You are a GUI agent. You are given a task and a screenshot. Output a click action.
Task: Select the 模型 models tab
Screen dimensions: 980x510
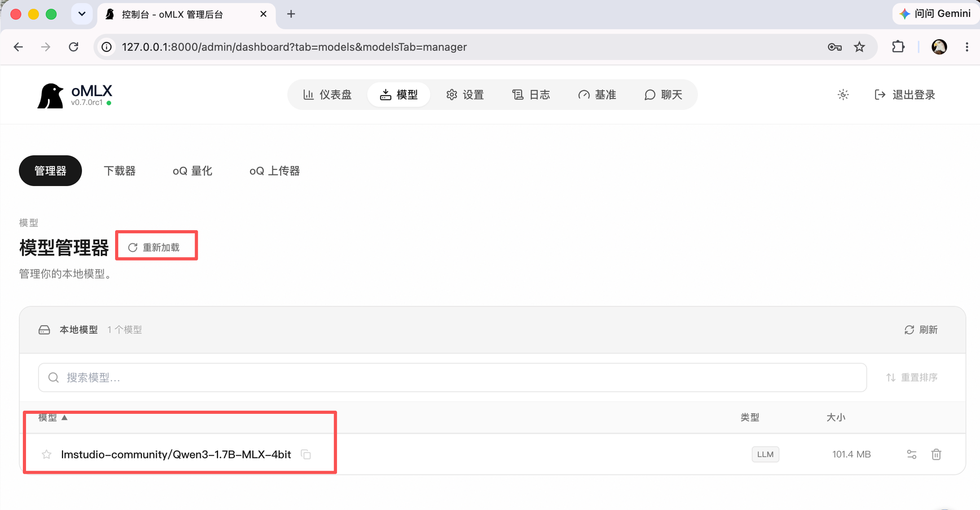coord(399,95)
